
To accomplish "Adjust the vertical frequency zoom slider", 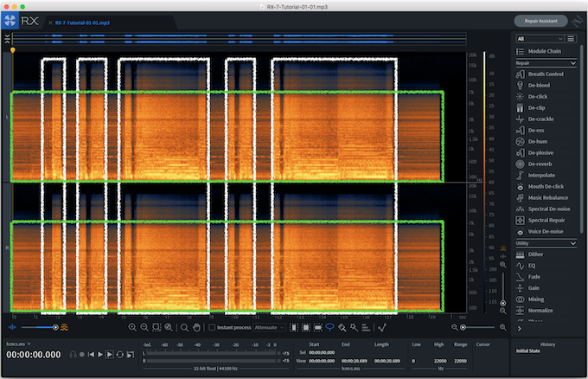I will pyautogui.click(x=503, y=288).
